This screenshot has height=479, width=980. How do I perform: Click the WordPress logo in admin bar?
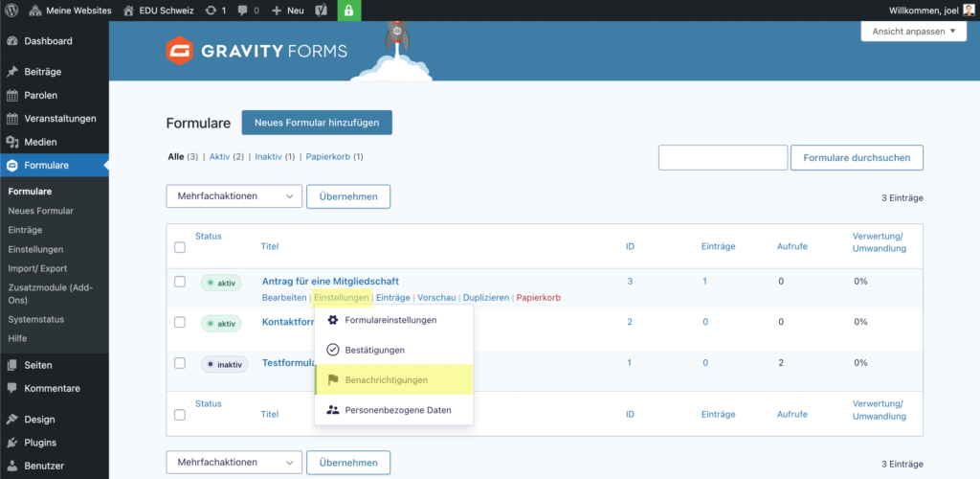click(x=12, y=11)
